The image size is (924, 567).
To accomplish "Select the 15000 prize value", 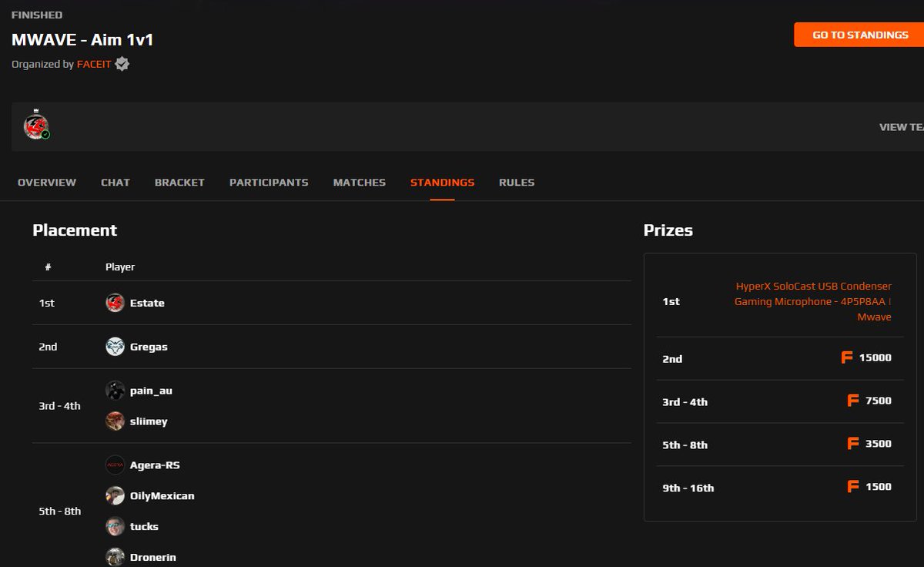I will click(x=875, y=358).
